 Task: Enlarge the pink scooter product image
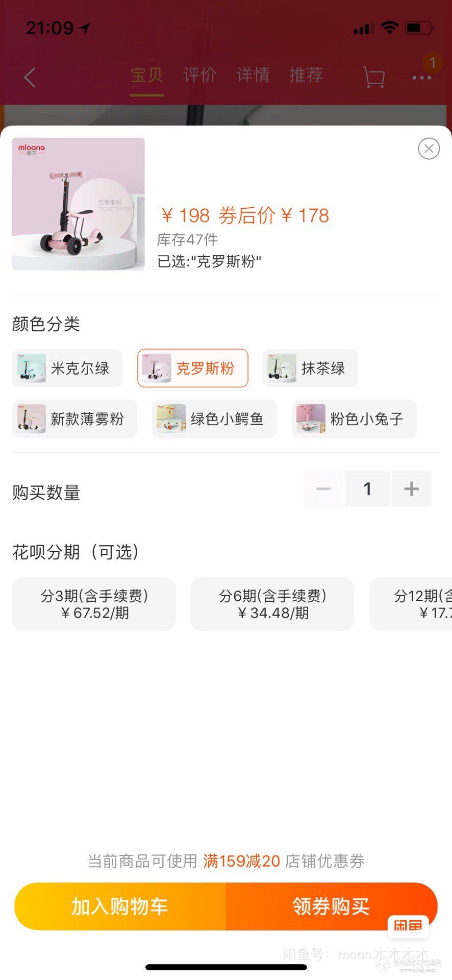click(79, 204)
